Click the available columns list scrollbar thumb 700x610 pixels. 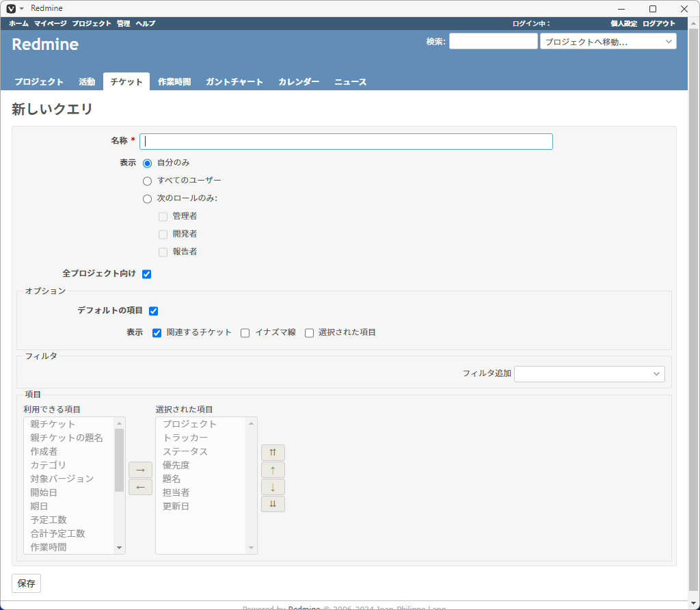coord(119,460)
